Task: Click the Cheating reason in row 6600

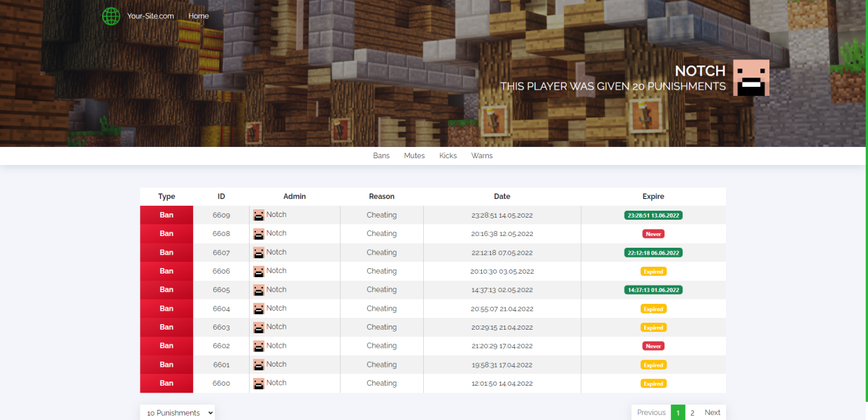Action: (382, 383)
